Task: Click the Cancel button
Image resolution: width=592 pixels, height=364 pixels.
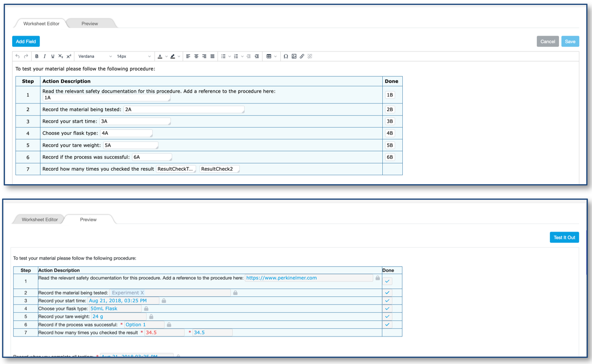Action: (548, 42)
